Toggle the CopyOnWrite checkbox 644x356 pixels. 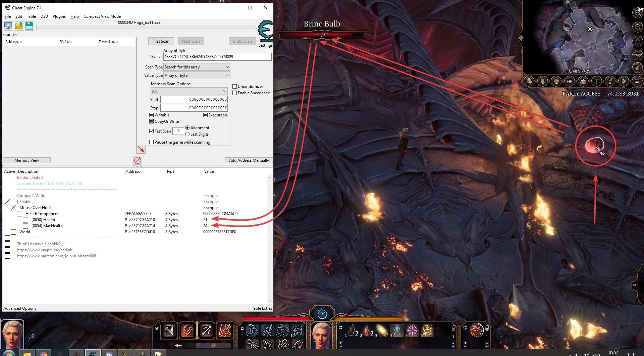coord(152,121)
